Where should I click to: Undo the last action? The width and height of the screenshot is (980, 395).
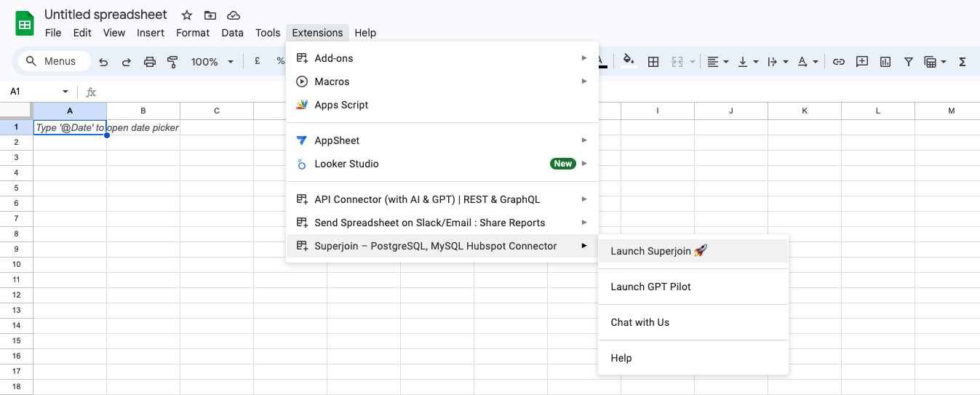(x=103, y=62)
